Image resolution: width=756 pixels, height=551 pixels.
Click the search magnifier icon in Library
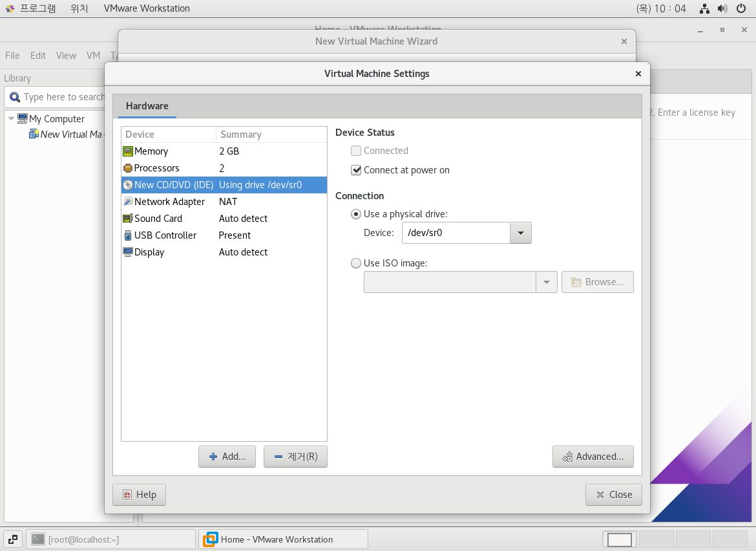[x=15, y=98]
